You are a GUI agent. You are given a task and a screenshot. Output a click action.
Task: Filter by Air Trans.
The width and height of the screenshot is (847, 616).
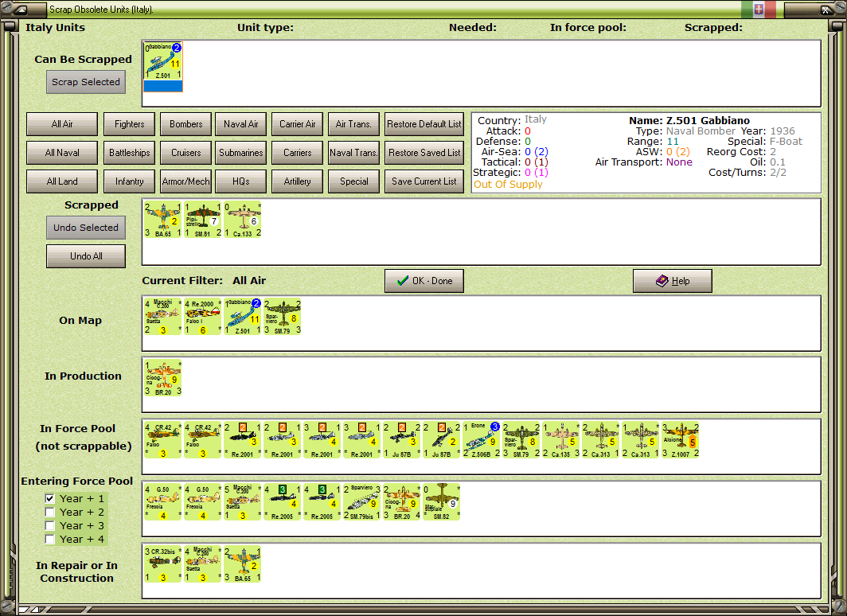(x=353, y=124)
